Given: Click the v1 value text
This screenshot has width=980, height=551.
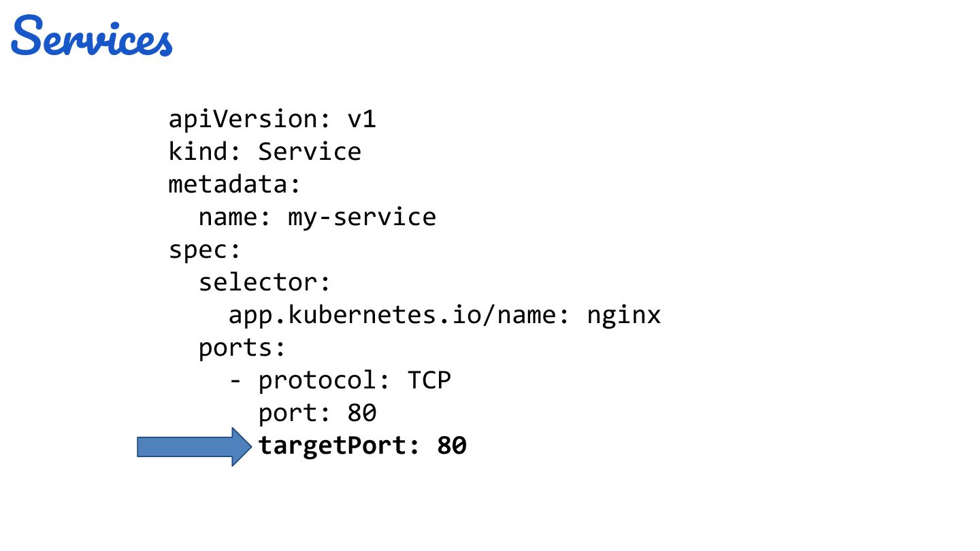Looking at the screenshot, I should [x=362, y=119].
